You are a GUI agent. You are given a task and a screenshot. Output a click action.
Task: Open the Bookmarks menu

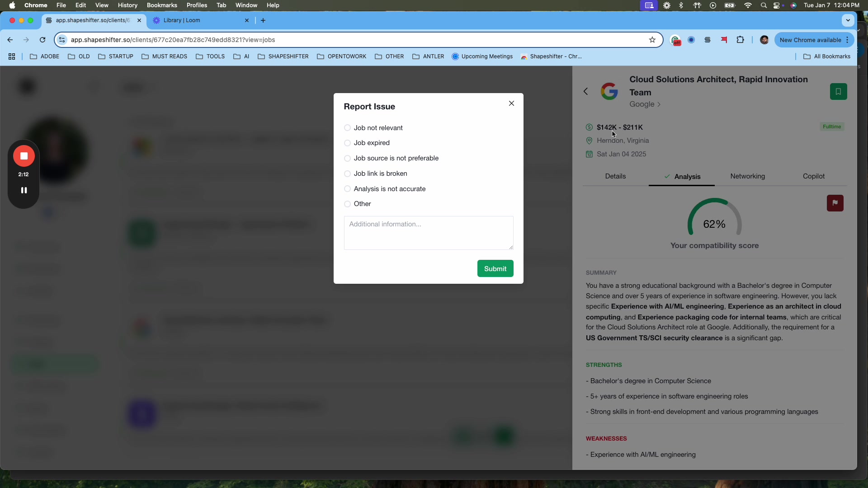click(161, 5)
